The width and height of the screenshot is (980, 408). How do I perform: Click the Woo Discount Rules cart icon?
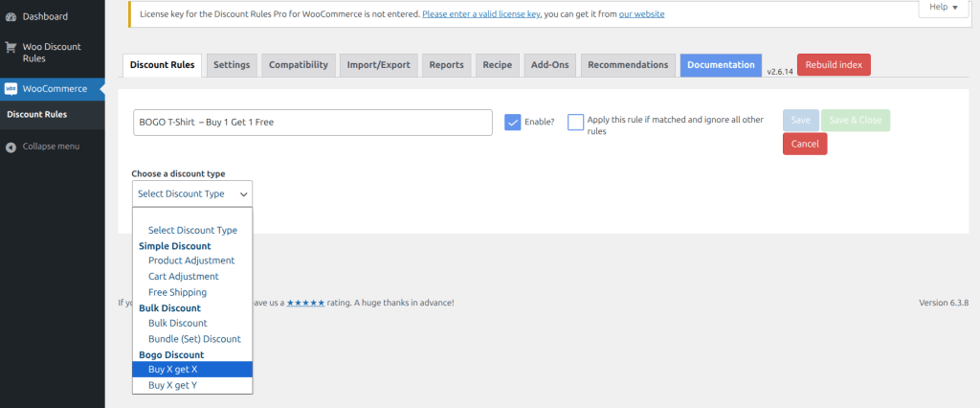pyautogui.click(x=11, y=47)
